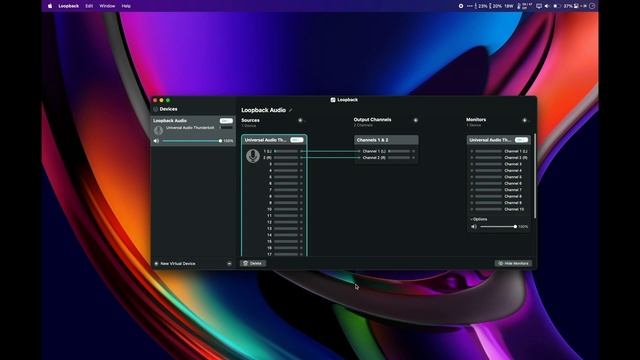This screenshot has height=360, width=640.
Task: Add an output channel with the plus button
Action: [416, 120]
